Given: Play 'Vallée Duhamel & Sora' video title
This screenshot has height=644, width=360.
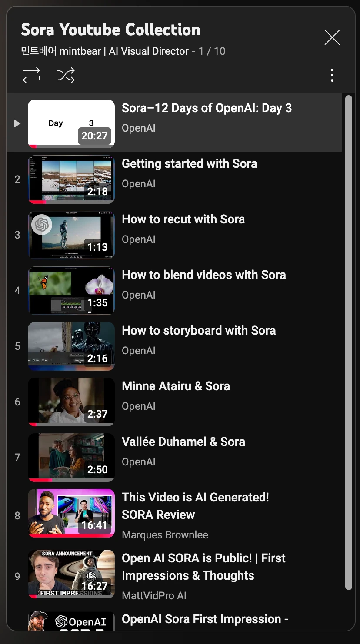Looking at the screenshot, I should click(183, 442).
